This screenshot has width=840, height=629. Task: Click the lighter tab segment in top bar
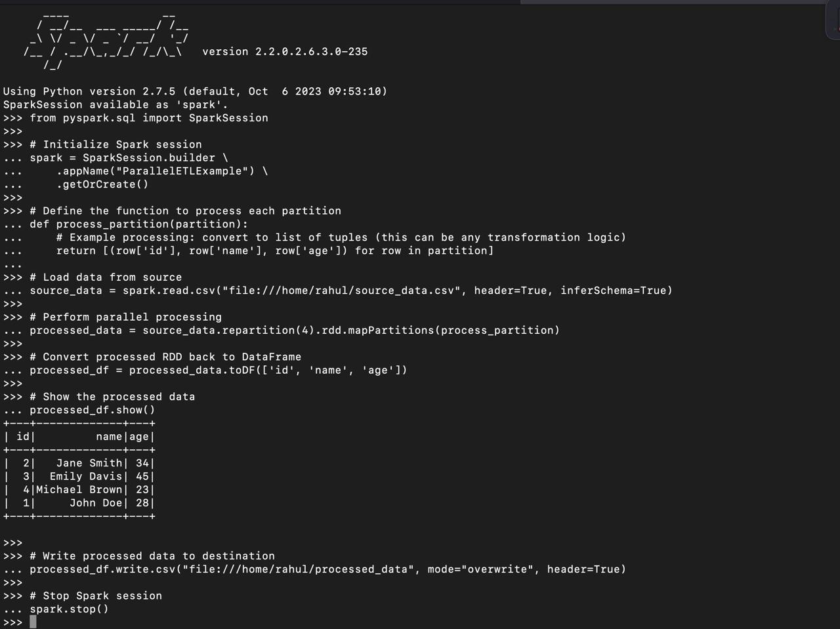tap(673, 2)
